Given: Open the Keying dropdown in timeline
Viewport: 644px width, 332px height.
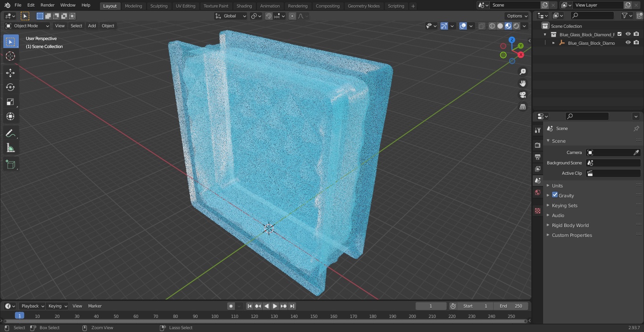Looking at the screenshot, I should coord(57,306).
